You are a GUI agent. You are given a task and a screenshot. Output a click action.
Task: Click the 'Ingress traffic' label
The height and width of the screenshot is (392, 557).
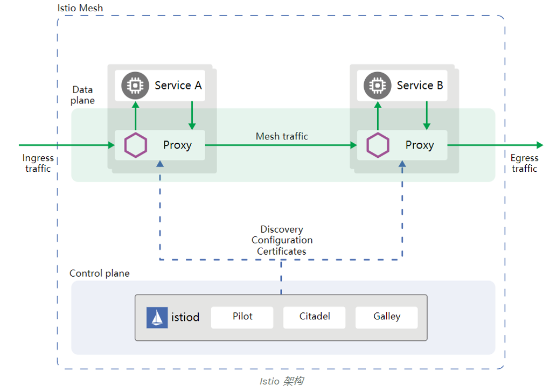click(x=38, y=163)
